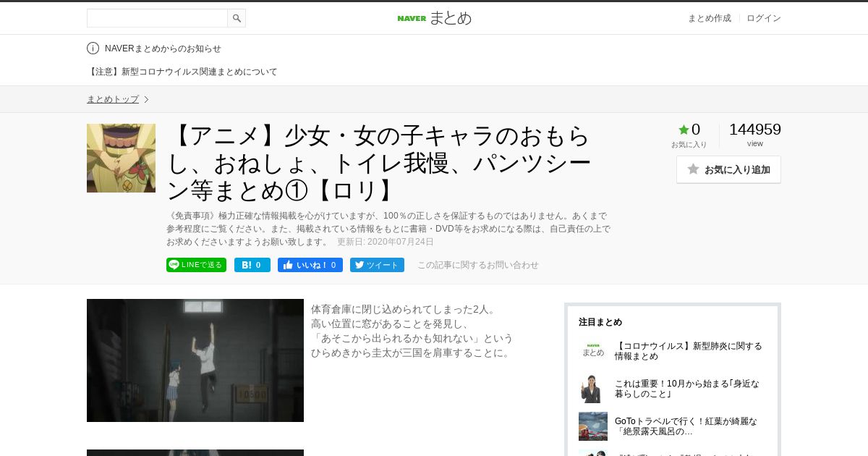Click the chevron after まとめトップ breadcrumb
Image resolution: width=868 pixels, height=456 pixels.
pyautogui.click(x=146, y=99)
